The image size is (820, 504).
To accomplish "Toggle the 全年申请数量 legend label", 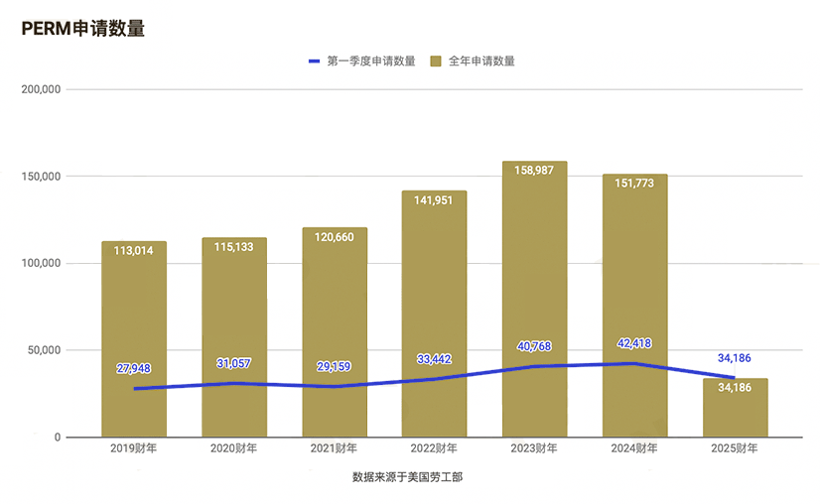I will pyautogui.click(x=481, y=62).
